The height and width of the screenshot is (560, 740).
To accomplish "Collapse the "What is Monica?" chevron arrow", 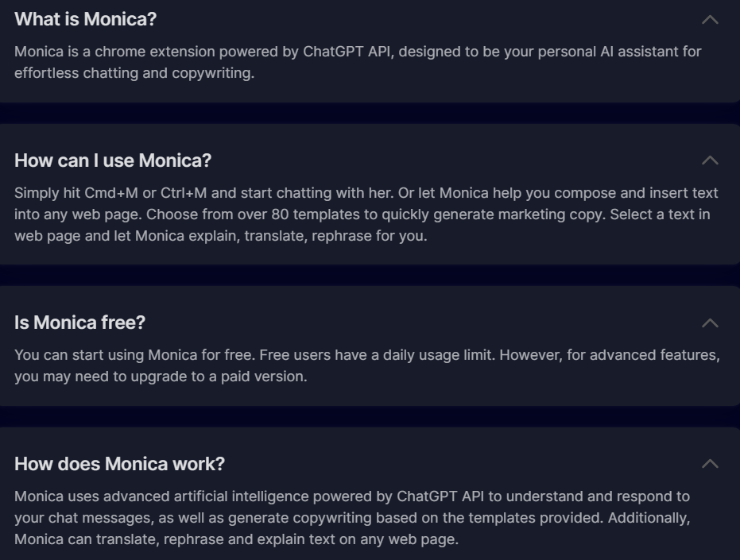I will [x=710, y=20].
